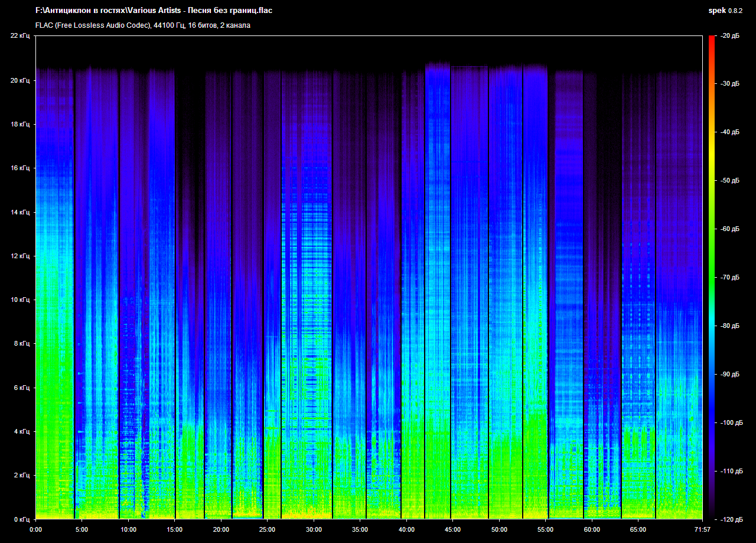Click the 45:00 time axis marker
Screen dimensions: 756x543
coord(453,529)
